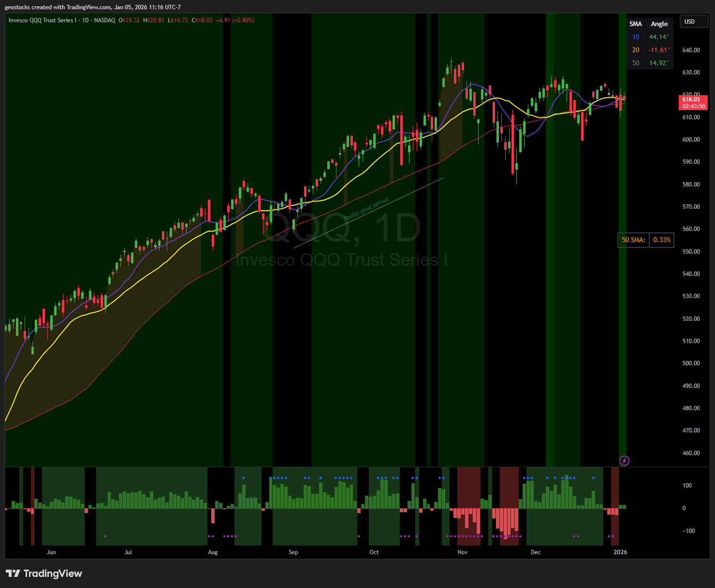Screen dimensions: 715x588
Task: Click the 100 level on indicator axis
Action: point(687,486)
